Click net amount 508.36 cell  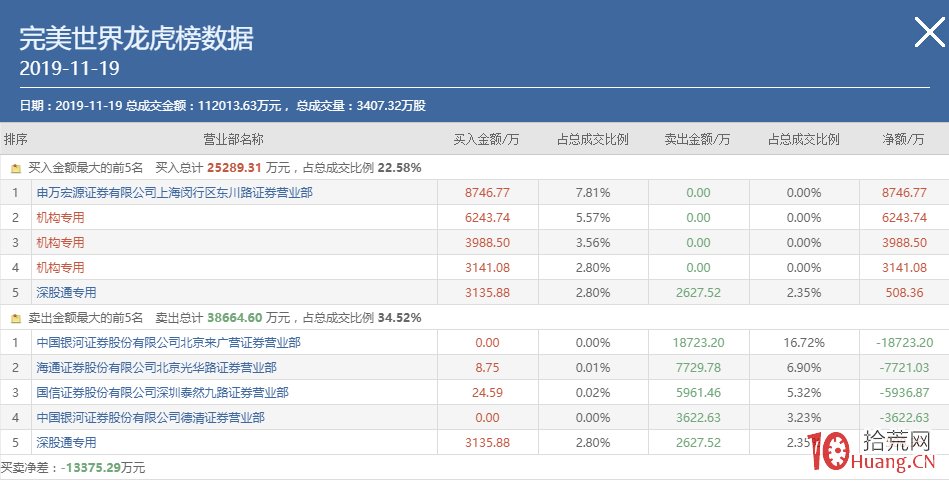904,292
